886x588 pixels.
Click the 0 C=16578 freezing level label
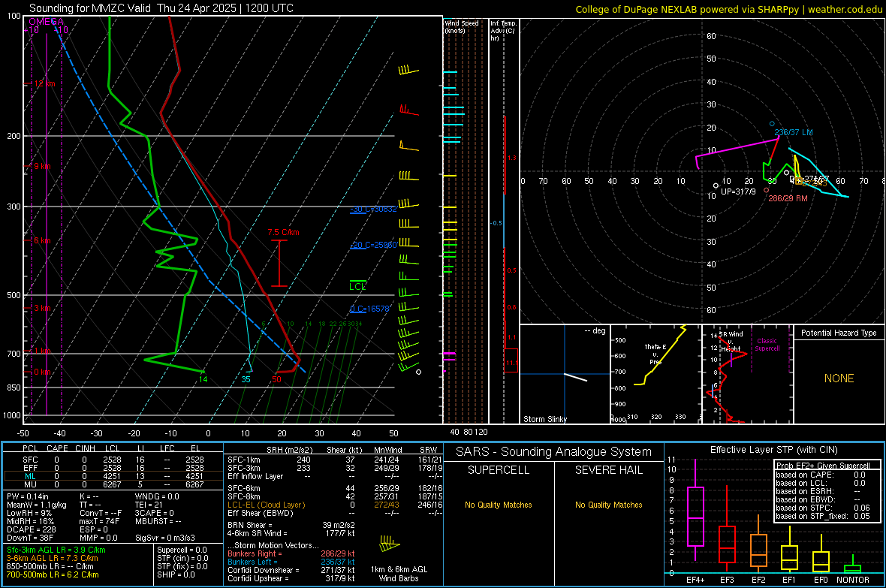point(370,309)
